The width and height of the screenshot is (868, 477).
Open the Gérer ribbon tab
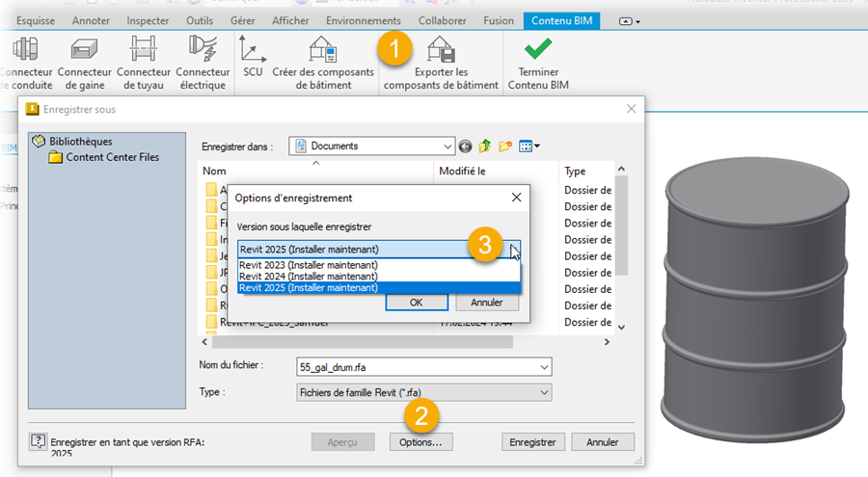pyautogui.click(x=242, y=21)
